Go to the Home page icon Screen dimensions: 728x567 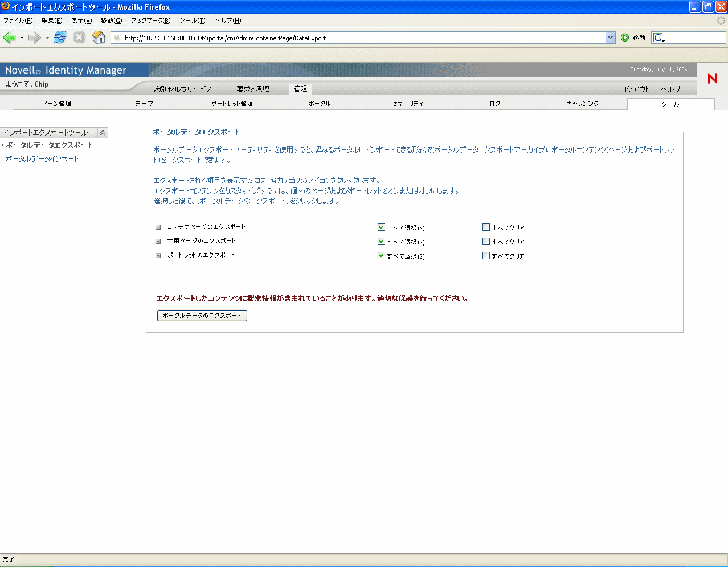pos(99,38)
